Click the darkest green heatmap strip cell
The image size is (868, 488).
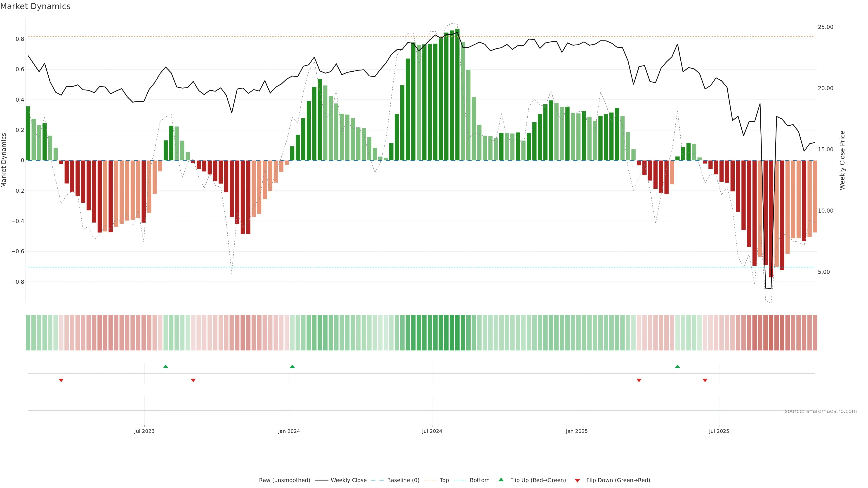pos(457,333)
